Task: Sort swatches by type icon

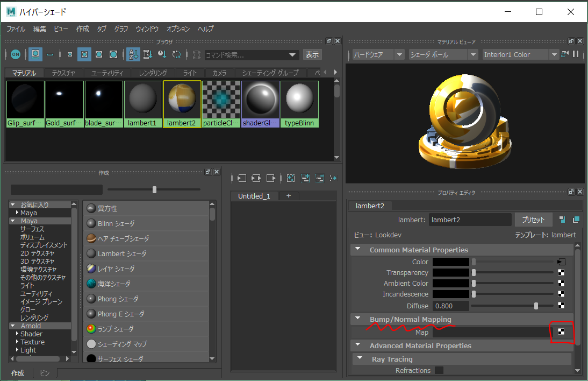Action: click(x=148, y=54)
